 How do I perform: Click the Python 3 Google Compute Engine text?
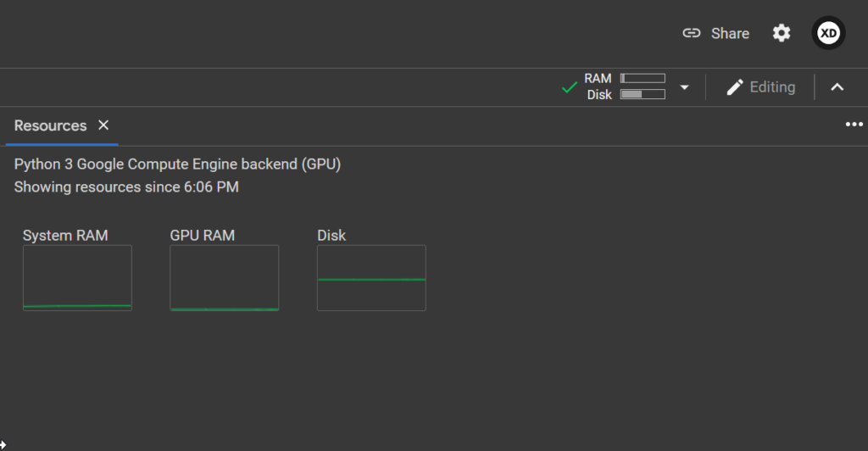(x=177, y=164)
